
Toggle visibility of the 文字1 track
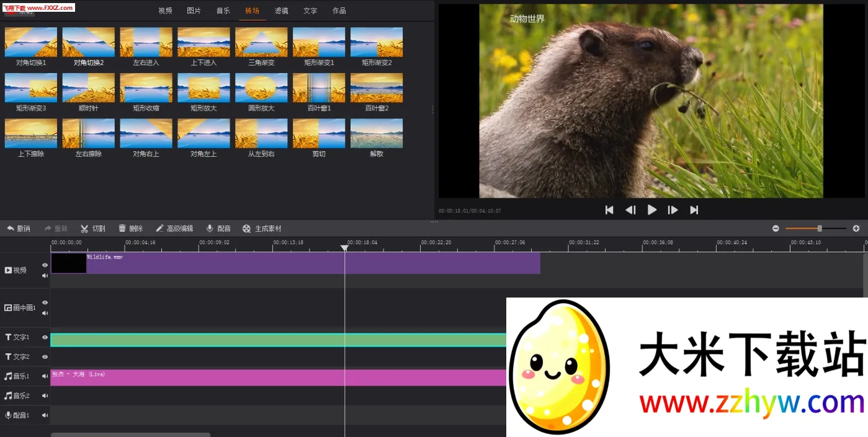(45, 338)
